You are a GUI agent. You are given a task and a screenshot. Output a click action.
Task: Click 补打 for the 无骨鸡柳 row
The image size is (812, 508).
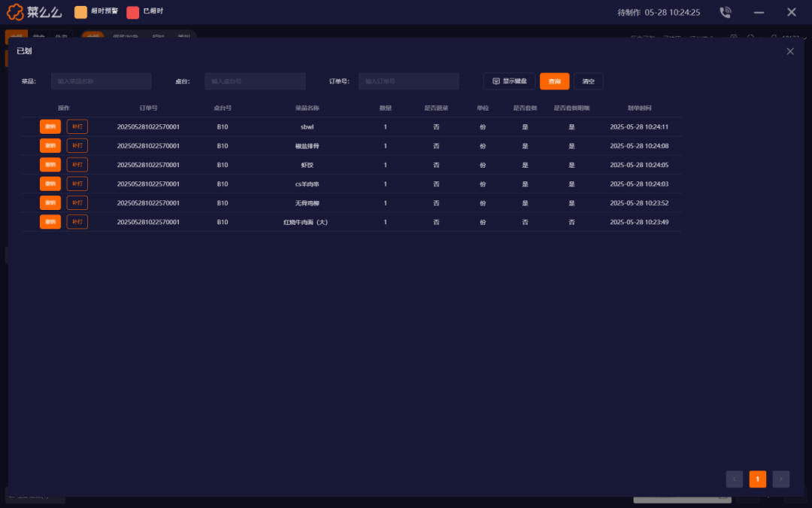(x=77, y=203)
